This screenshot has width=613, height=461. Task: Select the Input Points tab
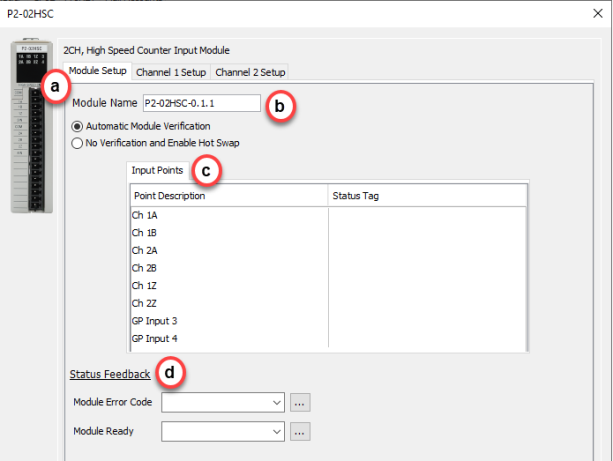[157, 171]
